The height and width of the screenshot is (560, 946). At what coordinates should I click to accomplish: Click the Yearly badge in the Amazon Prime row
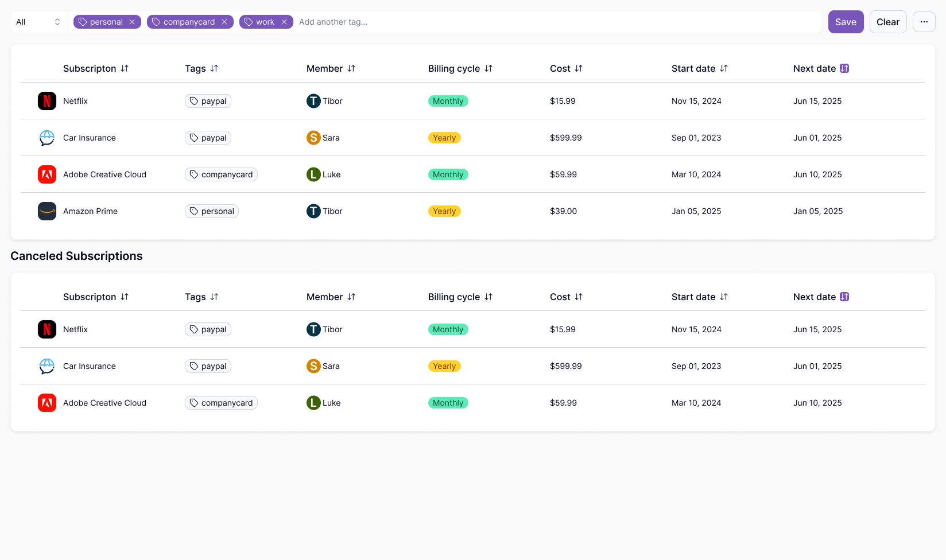pos(444,211)
